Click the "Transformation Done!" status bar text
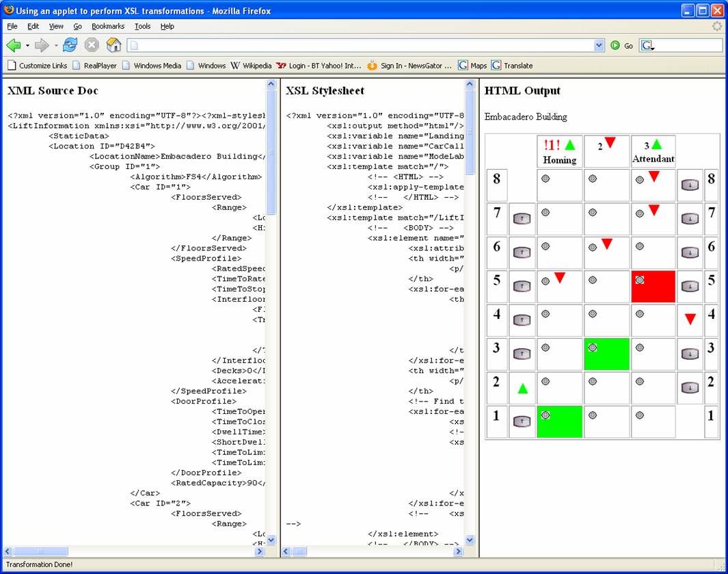The width and height of the screenshot is (728, 574). (x=40, y=564)
